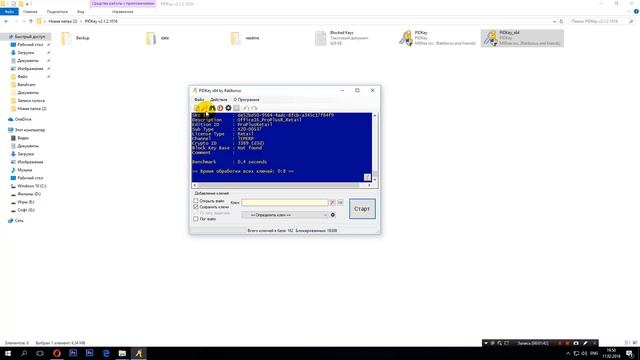Open the notification center icon
The width and height of the screenshot is (640, 360).
629,353
